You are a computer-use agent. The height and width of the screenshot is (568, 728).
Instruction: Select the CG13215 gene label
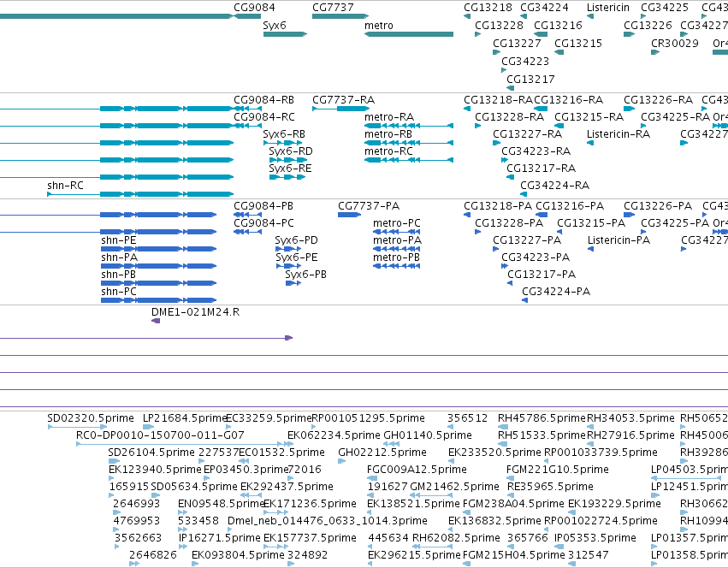(578, 43)
